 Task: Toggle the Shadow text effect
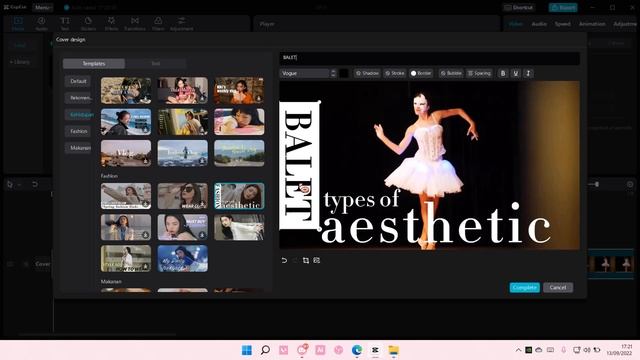(x=367, y=73)
